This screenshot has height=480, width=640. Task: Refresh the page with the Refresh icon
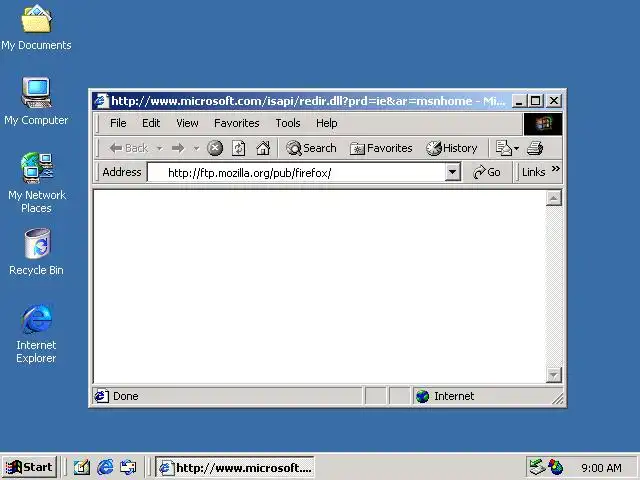[x=239, y=148]
